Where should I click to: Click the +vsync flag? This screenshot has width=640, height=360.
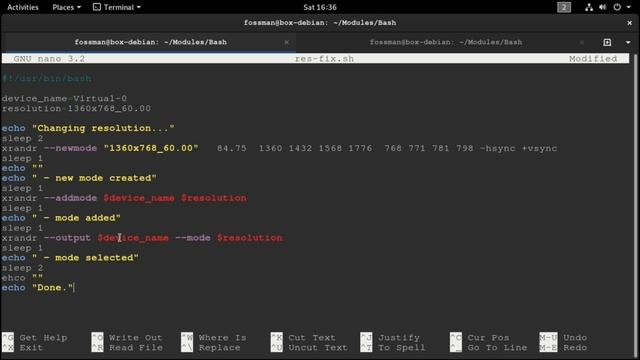(x=539, y=148)
